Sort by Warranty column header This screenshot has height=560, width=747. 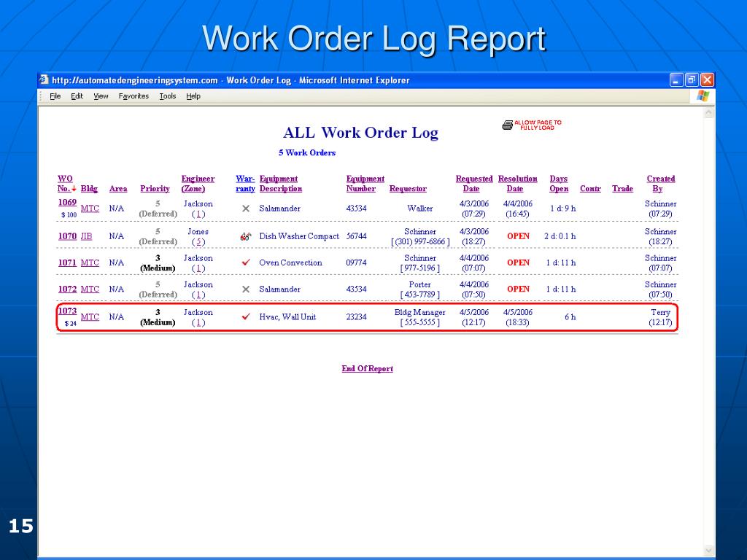[x=245, y=184]
